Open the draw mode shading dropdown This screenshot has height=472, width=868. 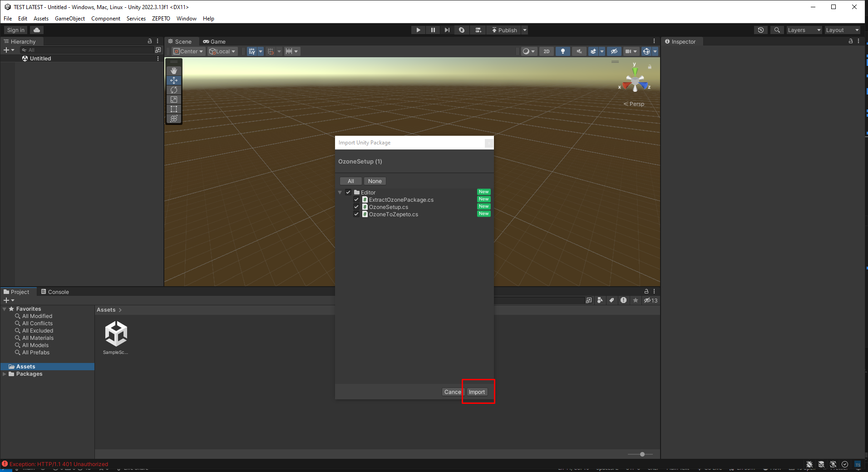coord(529,51)
